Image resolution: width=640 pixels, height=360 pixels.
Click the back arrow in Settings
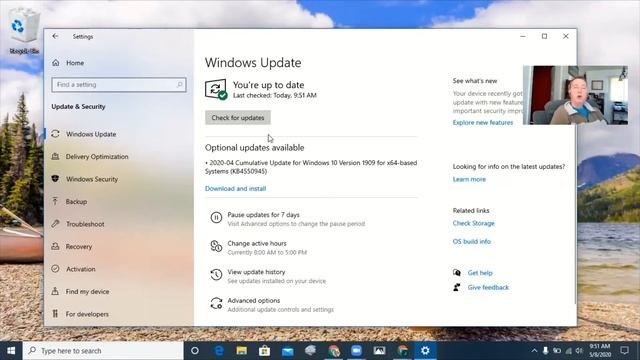click(55, 36)
